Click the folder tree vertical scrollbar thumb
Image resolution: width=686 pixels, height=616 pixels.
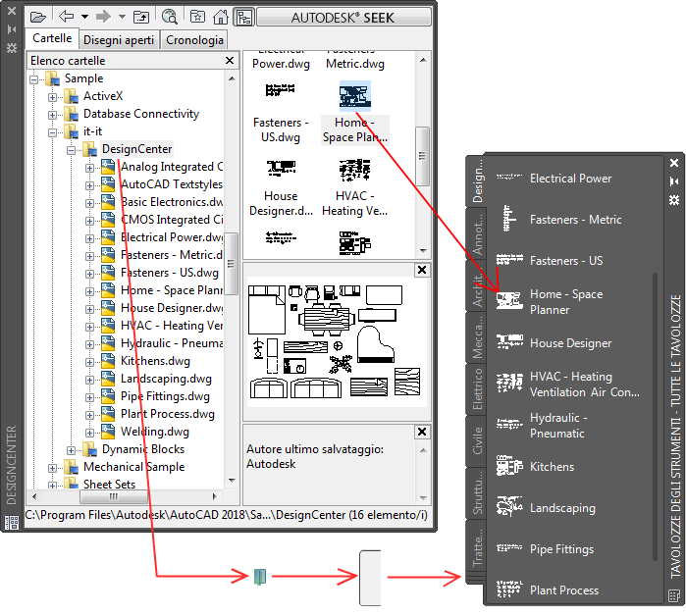click(x=232, y=263)
